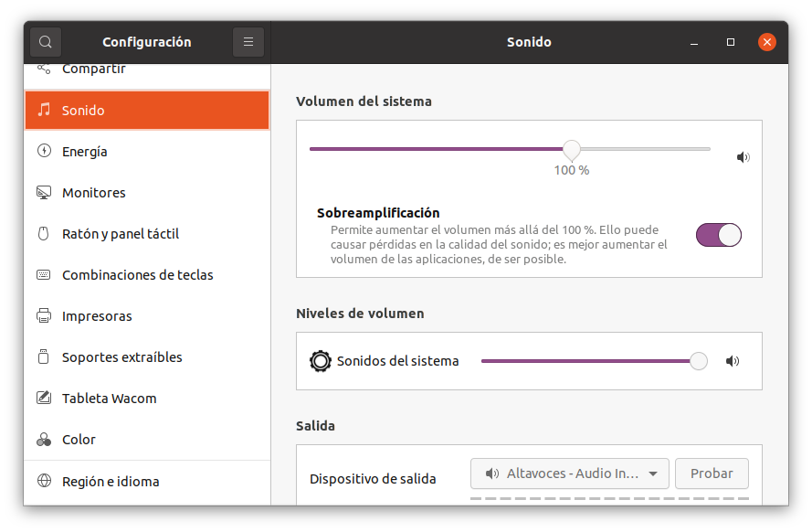This screenshot has width=812, height=532.
Task: Go to Región e idioma panel
Action: point(111,481)
